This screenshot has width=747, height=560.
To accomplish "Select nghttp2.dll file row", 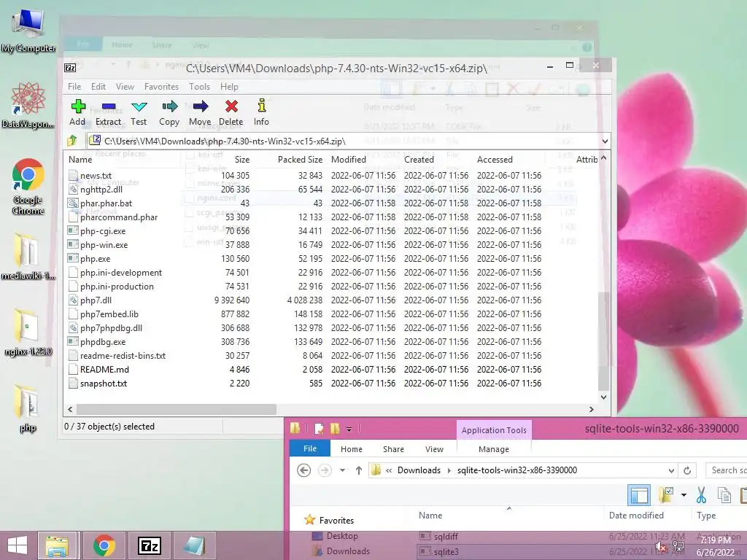I will pos(101,189).
